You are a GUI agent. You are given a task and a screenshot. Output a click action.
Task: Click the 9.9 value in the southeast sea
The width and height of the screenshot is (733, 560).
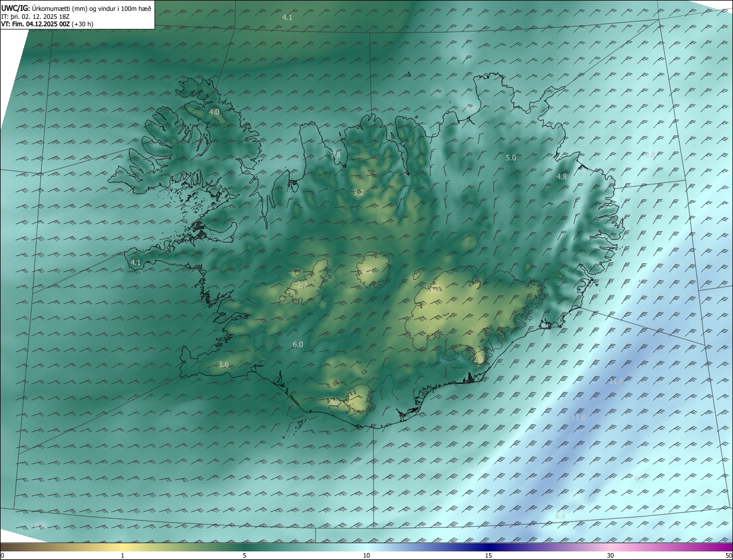tap(560, 516)
